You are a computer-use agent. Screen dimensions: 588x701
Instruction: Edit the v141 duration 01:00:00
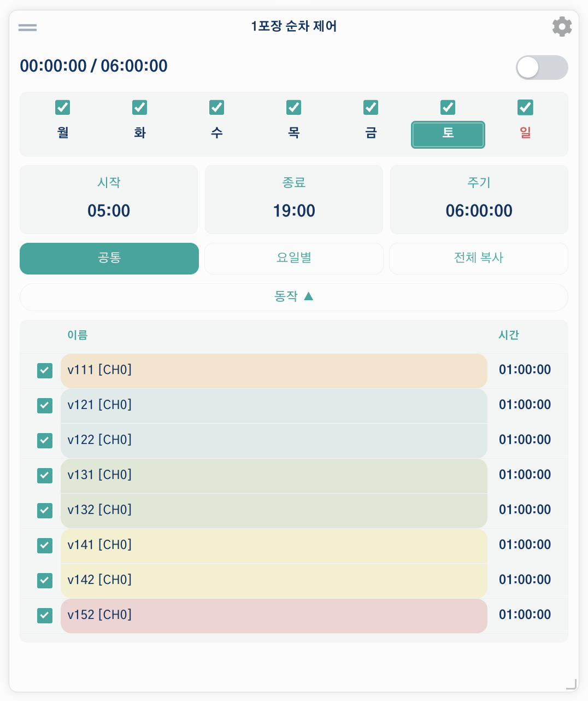point(525,545)
